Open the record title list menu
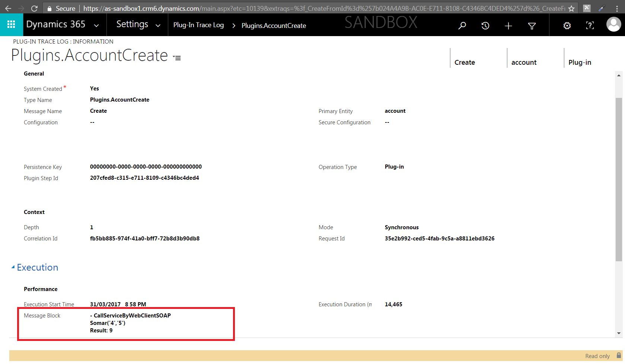 click(177, 58)
